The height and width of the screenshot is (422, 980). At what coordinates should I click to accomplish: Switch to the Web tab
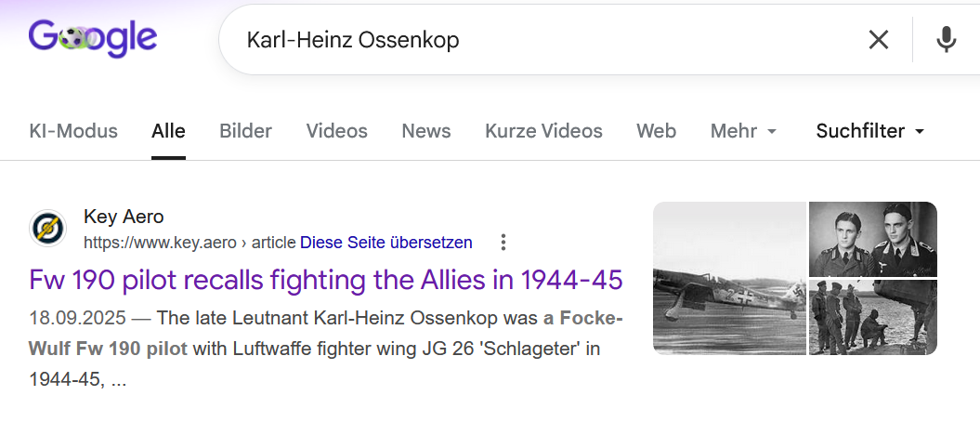pyautogui.click(x=656, y=131)
